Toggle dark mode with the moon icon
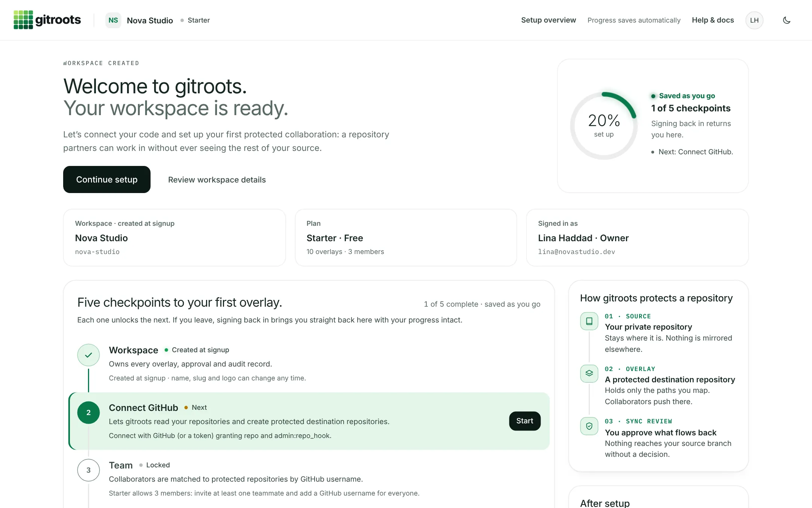 point(786,20)
